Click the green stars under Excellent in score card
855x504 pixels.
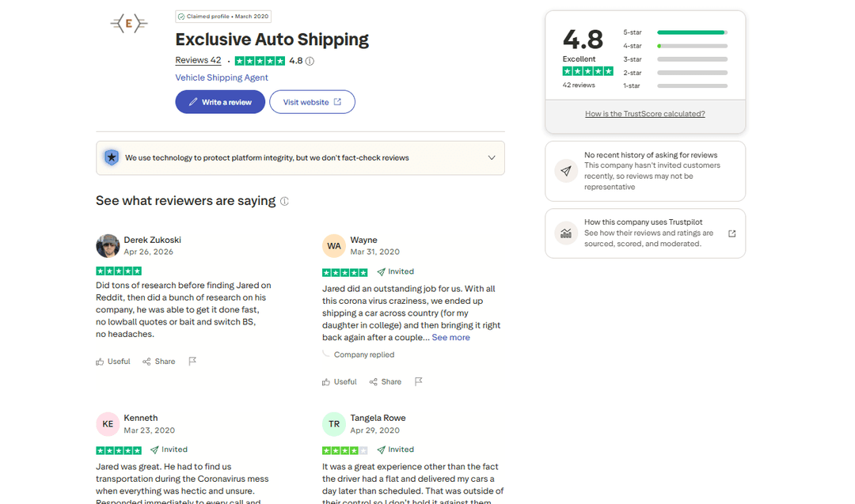[x=587, y=71]
